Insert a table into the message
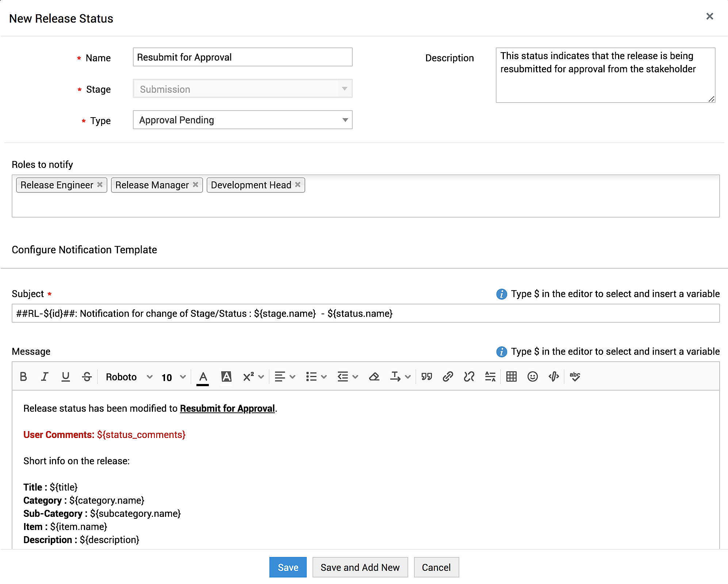 (511, 376)
